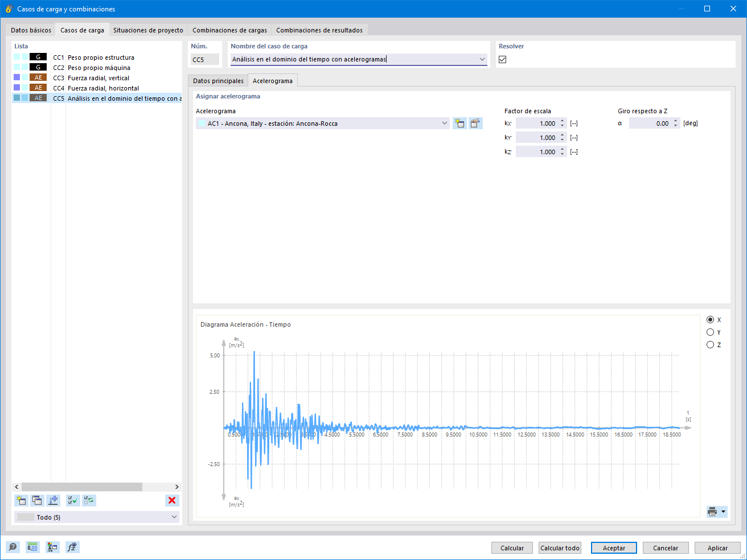Edit the selected accelerogram
The image size is (747, 560).
[475, 123]
